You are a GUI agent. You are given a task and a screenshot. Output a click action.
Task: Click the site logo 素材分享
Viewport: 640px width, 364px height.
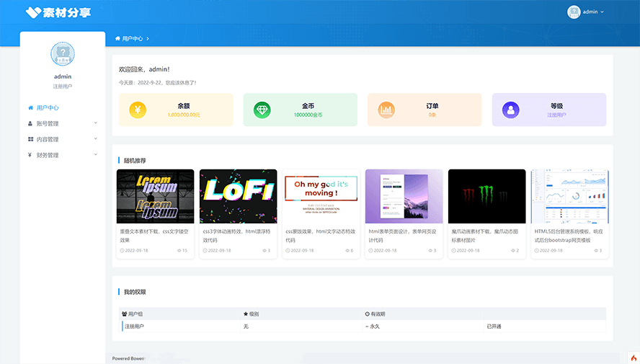pos(58,12)
